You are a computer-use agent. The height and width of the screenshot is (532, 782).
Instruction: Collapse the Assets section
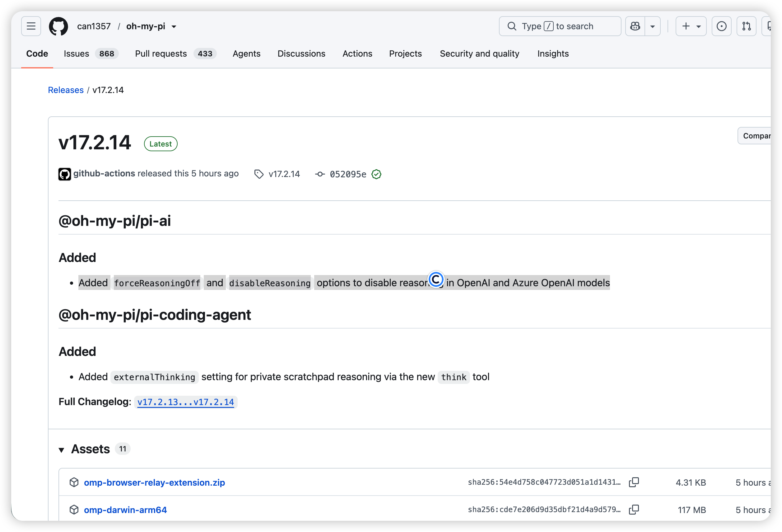click(61, 450)
